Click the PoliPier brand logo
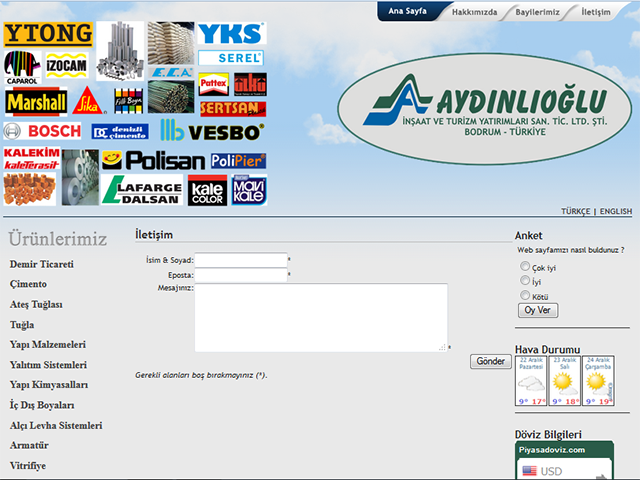The image size is (640, 480). pos(238,161)
